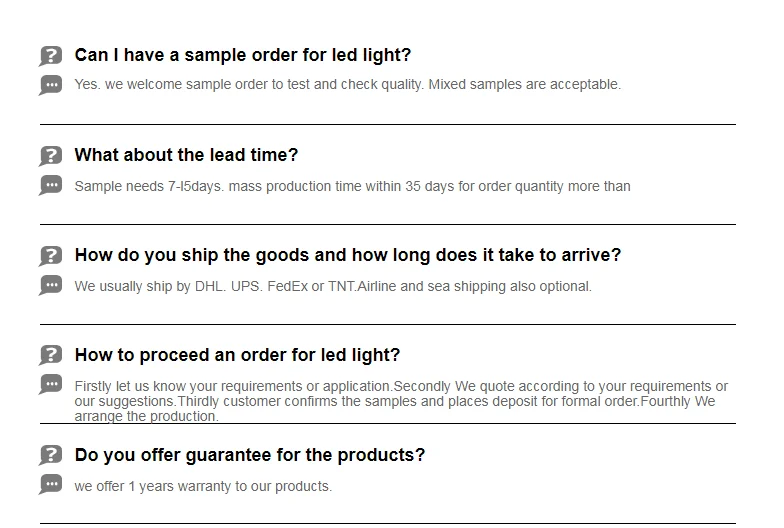The image size is (784, 528).
Task: Click 'How to proceed an order' heading
Action: click(237, 355)
